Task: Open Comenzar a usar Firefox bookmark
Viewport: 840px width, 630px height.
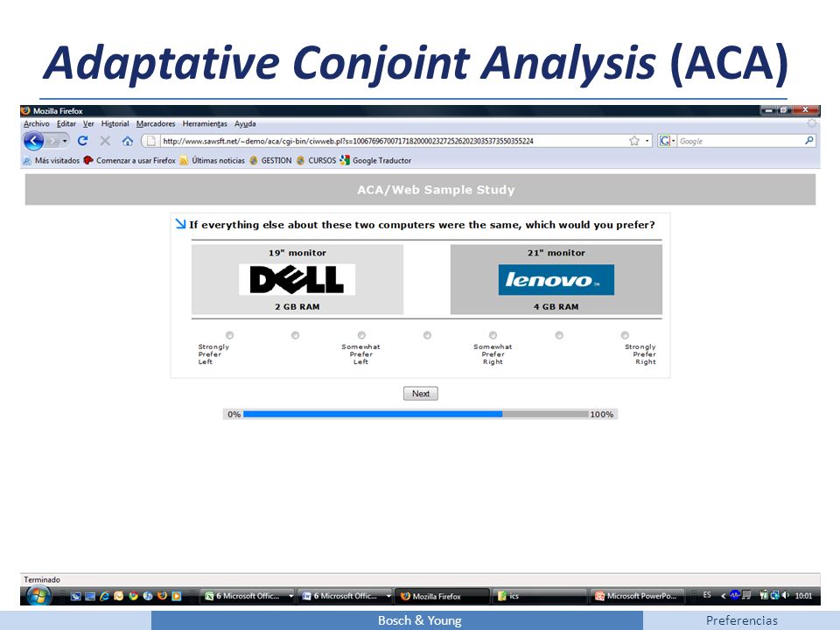Action: click(x=129, y=160)
